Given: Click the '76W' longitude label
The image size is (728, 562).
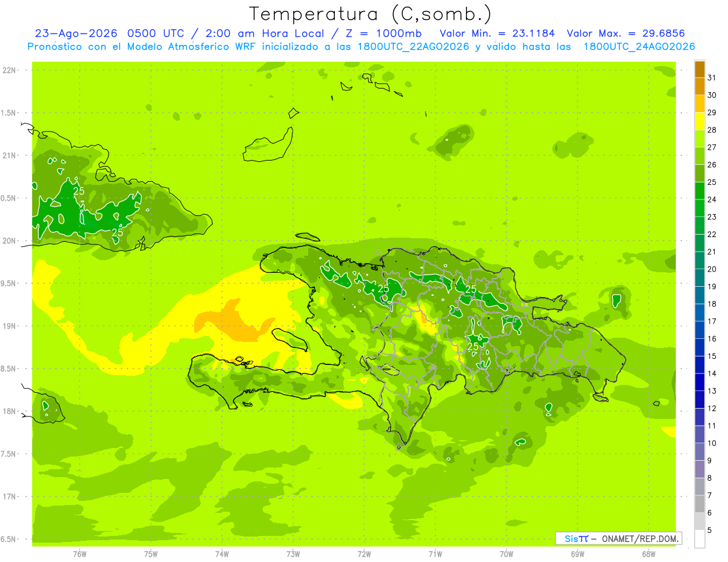Looking at the screenshot, I should click(79, 554).
